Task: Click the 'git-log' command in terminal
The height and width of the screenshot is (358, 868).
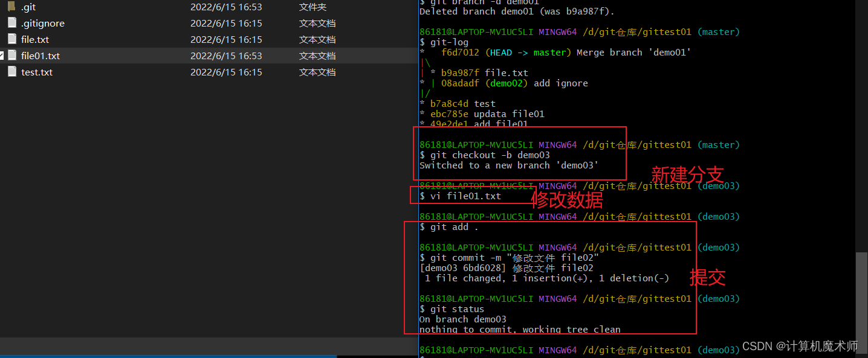Action: (449, 42)
